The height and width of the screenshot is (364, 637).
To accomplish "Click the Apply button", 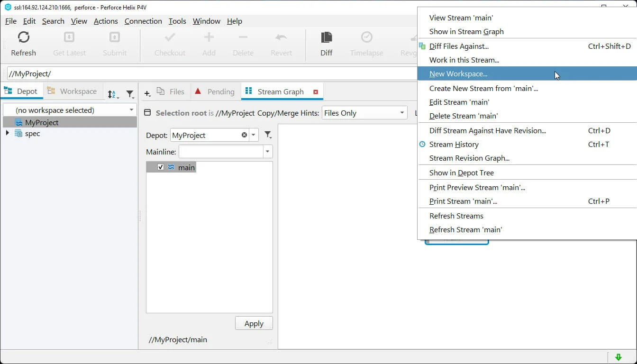I will [x=254, y=323].
